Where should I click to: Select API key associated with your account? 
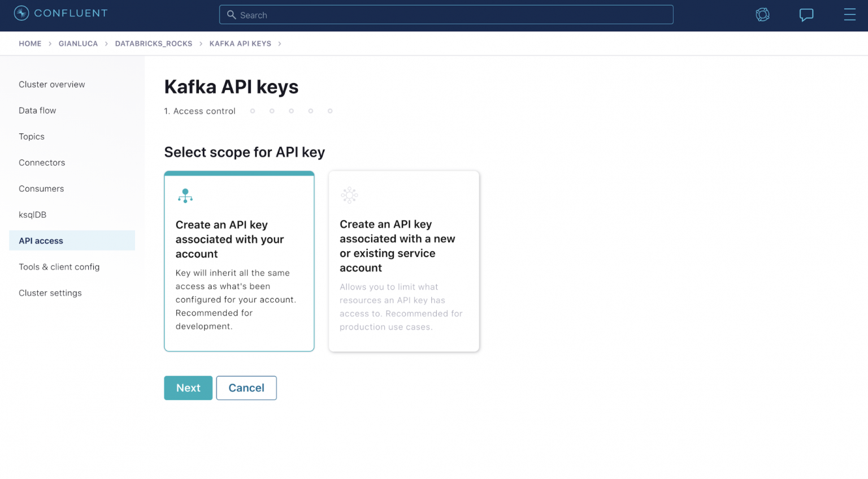pyautogui.click(x=239, y=261)
